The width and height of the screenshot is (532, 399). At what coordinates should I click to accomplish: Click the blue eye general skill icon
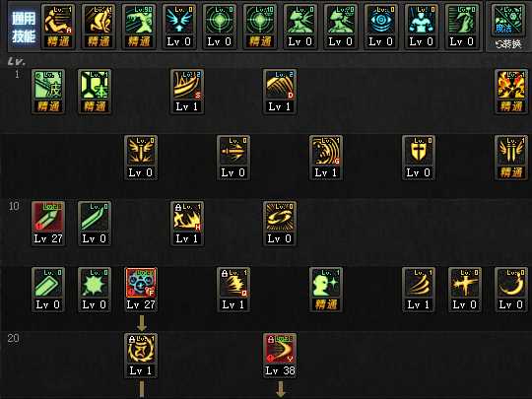point(380,27)
